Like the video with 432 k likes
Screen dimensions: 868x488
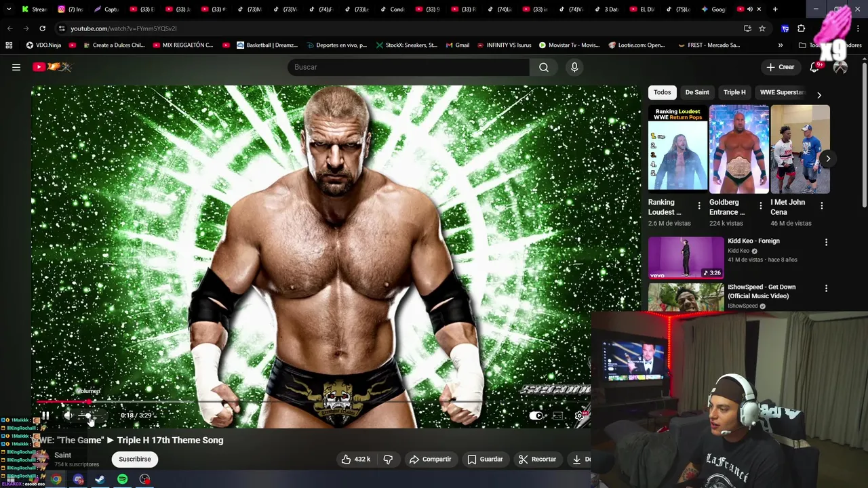pos(355,459)
